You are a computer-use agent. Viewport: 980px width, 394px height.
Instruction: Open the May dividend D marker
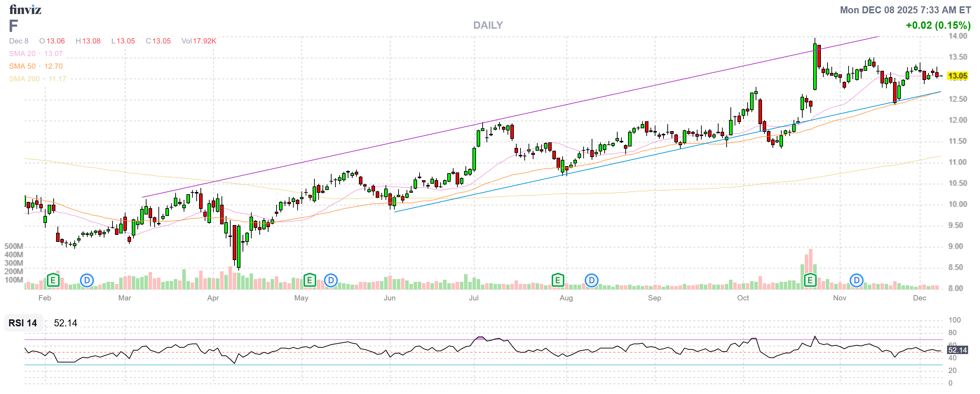click(331, 281)
